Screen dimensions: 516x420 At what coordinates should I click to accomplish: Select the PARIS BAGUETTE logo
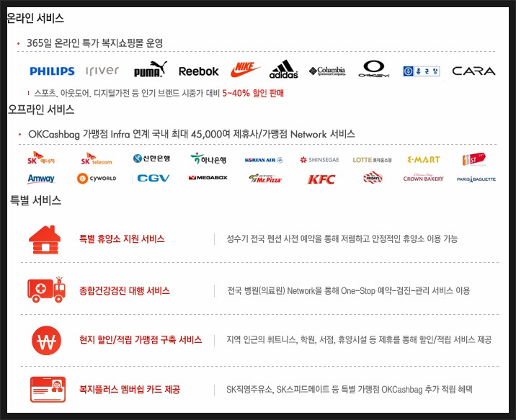476,179
